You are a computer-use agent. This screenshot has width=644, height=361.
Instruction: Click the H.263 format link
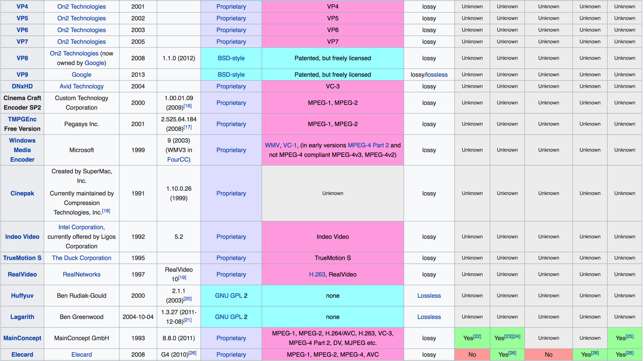(317, 274)
